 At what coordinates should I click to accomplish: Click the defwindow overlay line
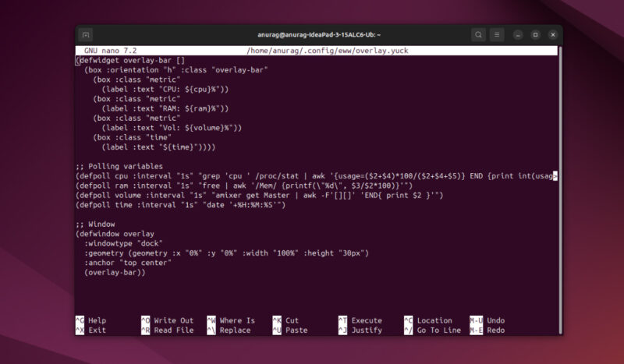(115, 234)
